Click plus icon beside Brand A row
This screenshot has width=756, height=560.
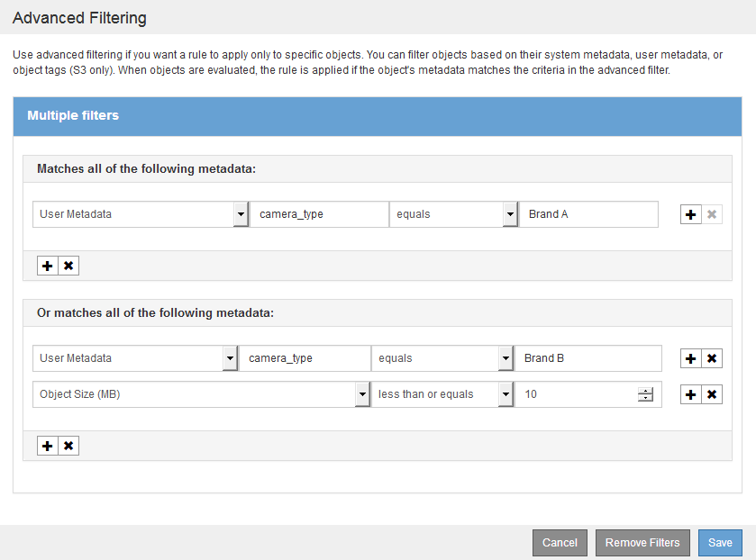coord(691,215)
